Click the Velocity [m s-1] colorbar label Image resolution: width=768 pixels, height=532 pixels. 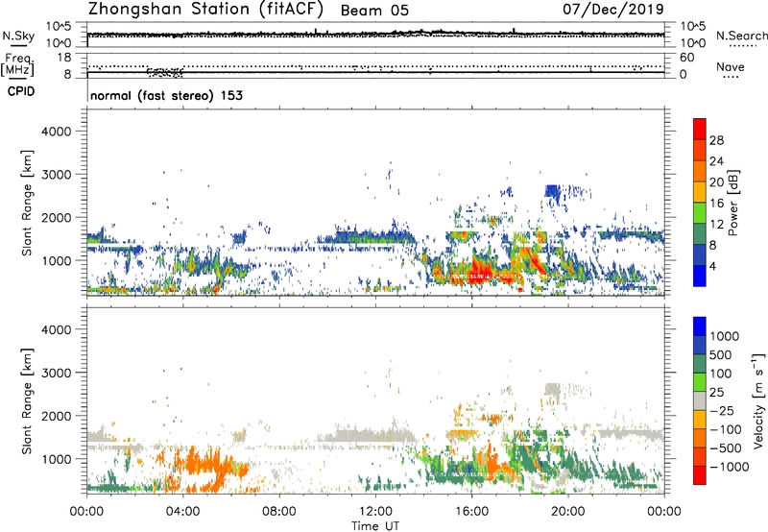[758, 400]
